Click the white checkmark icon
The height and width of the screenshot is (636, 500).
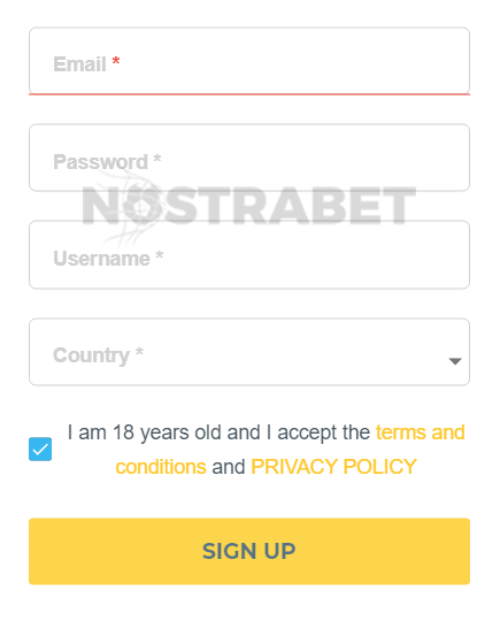point(40,449)
